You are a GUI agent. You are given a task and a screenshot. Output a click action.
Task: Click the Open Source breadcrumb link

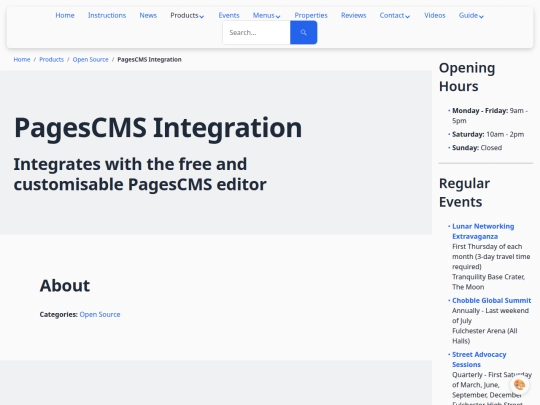pyautogui.click(x=90, y=60)
